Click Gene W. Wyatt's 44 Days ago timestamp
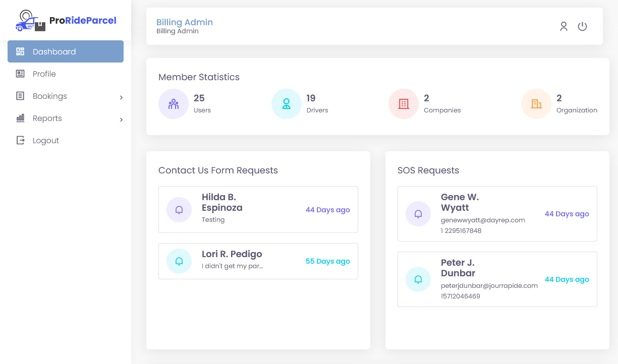 (x=567, y=214)
